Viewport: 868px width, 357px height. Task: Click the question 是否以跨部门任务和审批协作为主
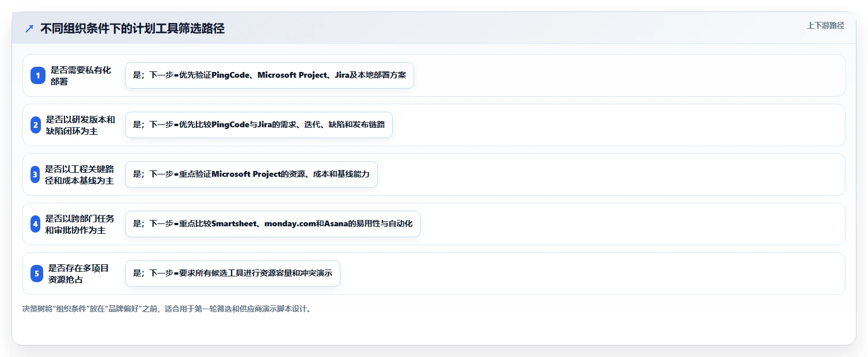tap(80, 224)
